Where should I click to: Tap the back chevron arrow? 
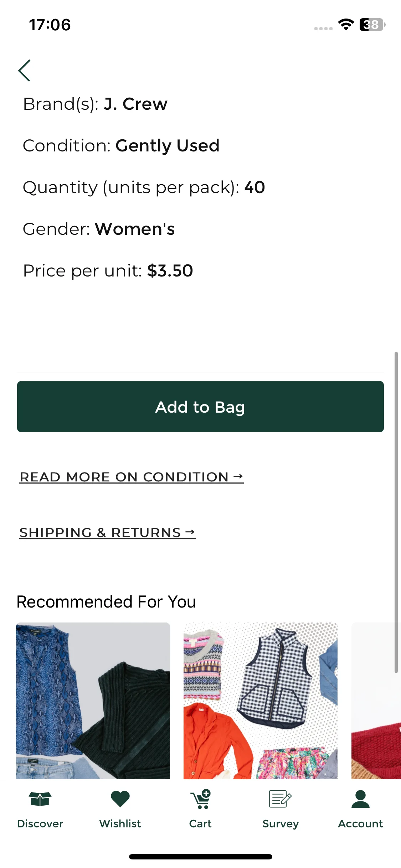coord(24,71)
